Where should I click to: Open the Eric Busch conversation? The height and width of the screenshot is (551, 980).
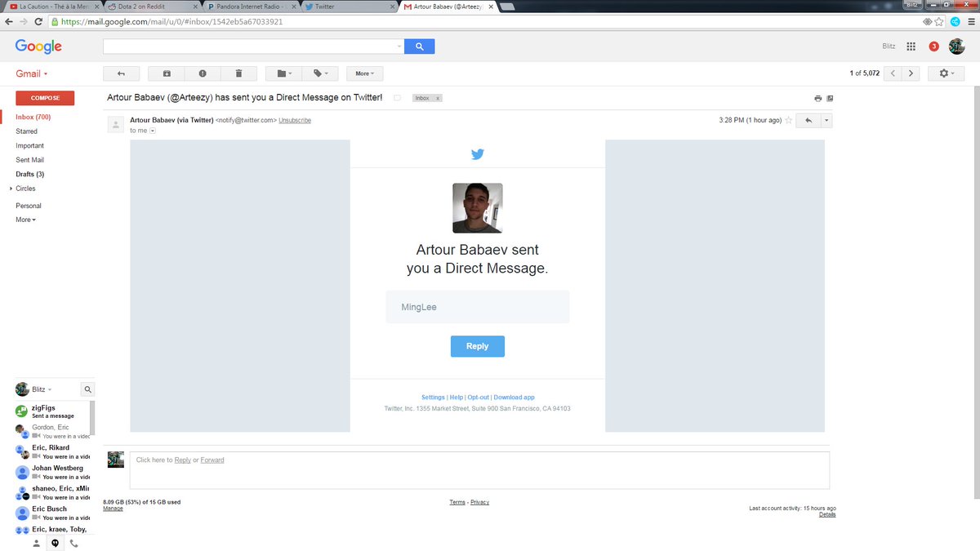(x=51, y=513)
